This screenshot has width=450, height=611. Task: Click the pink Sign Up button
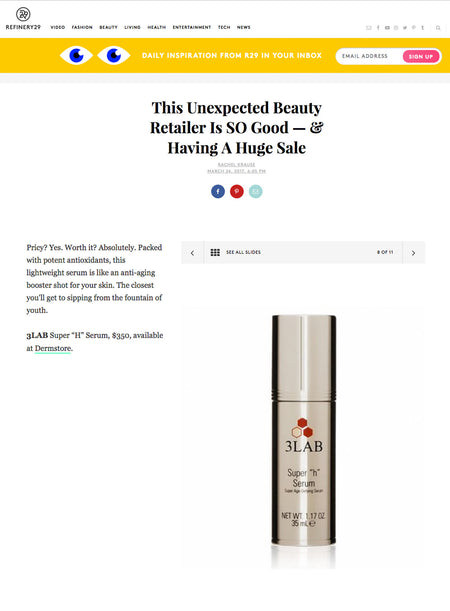click(421, 56)
